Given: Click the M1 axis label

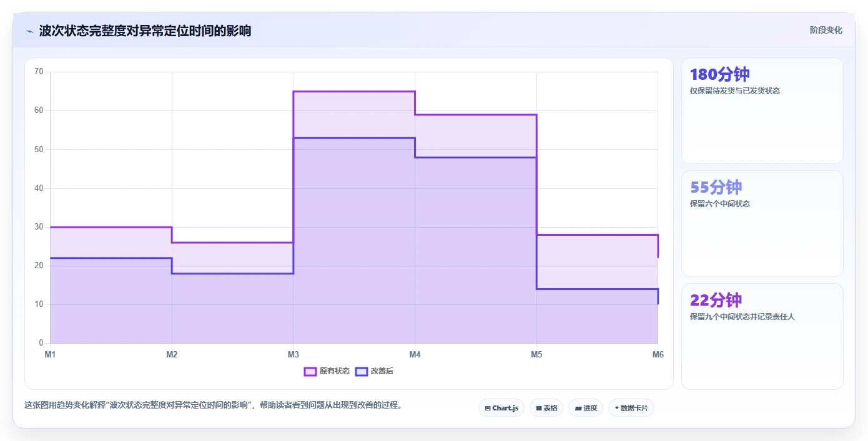Looking at the screenshot, I should point(50,354).
